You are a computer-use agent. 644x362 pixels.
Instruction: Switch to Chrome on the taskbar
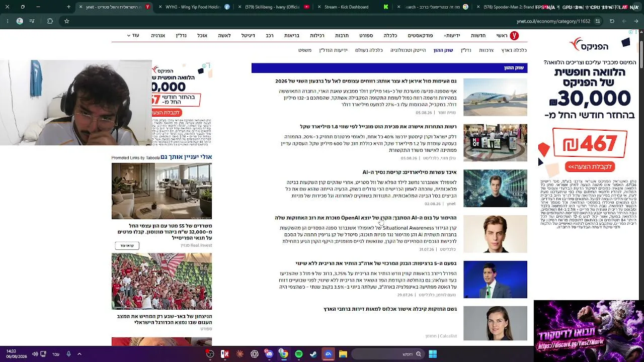(284, 354)
